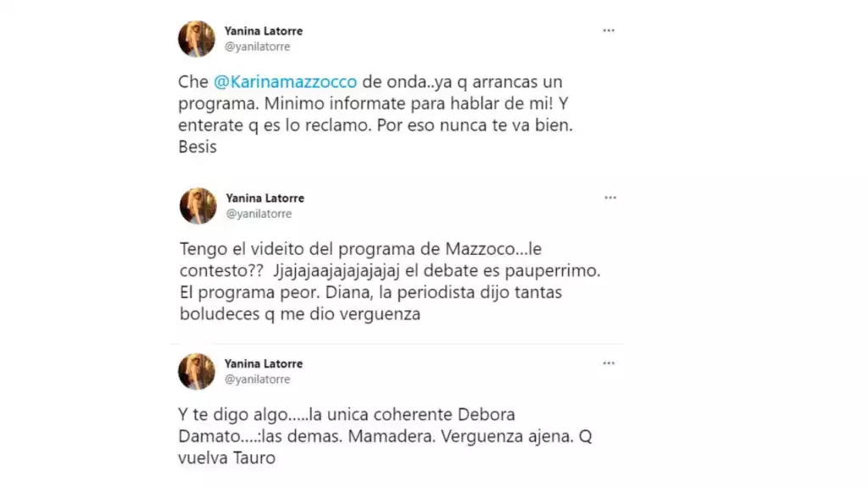
Task: Open the @Karinamazzocco mention link
Action: point(285,82)
